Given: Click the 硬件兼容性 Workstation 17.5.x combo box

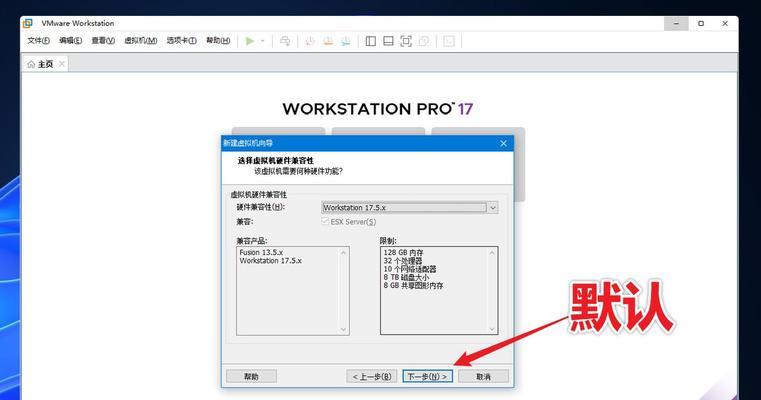Looking at the screenshot, I should coord(410,208).
